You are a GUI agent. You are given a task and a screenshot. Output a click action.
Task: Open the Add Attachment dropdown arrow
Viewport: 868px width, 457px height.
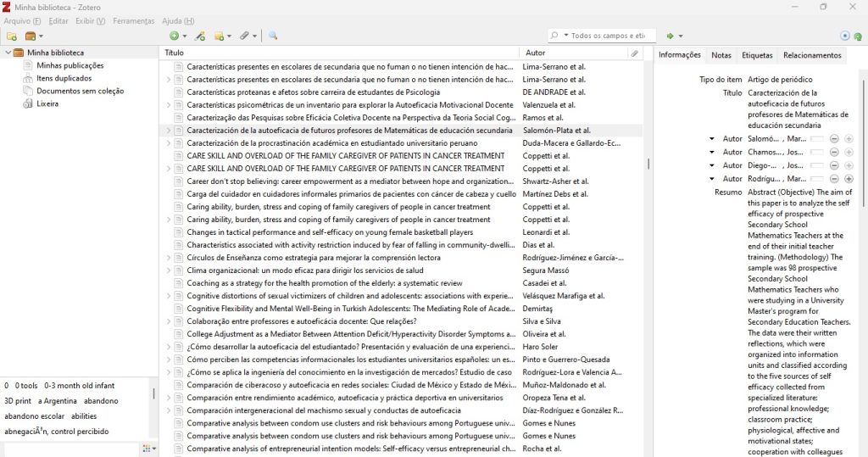[254, 36]
